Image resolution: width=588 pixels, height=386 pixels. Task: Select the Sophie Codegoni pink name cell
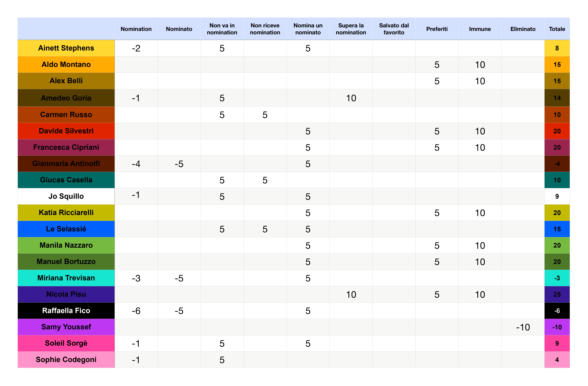point(66,360)
